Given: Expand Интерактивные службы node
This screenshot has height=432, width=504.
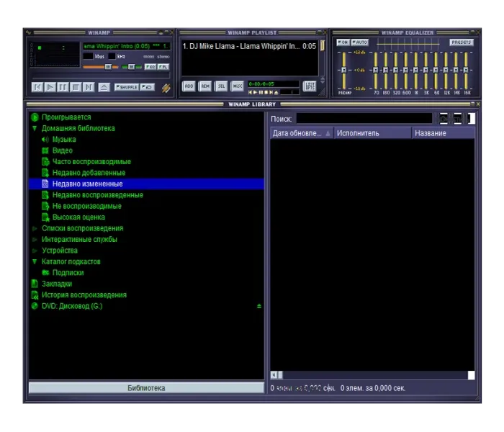Looking at the screenshot, I should pyautogui.click(x=35, y=240).
